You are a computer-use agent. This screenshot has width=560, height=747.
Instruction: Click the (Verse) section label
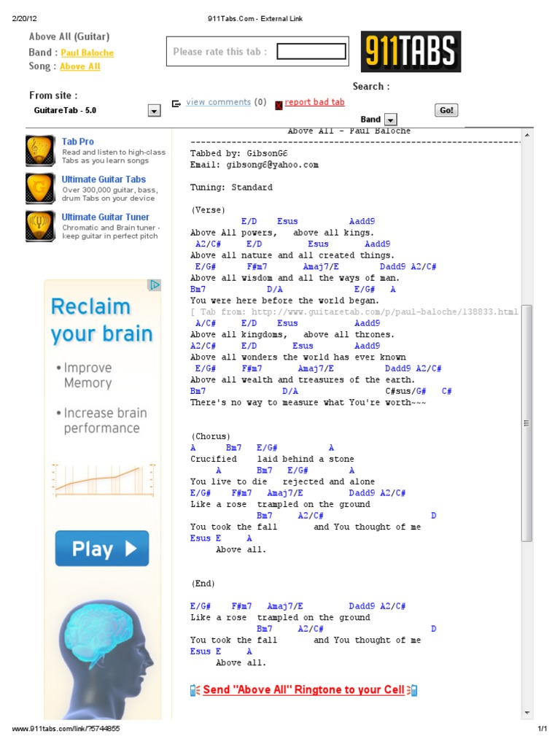pos(208,210)
